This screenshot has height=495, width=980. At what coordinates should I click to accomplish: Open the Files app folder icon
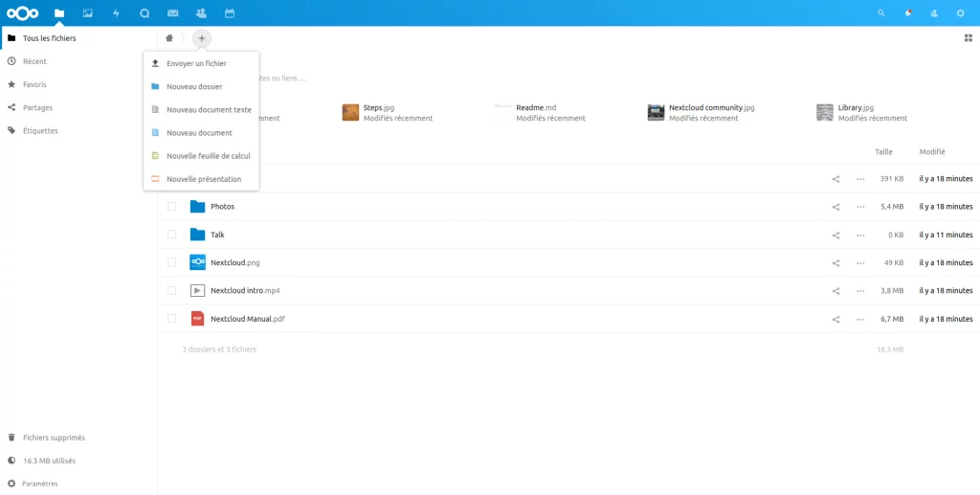pos(59,13)
